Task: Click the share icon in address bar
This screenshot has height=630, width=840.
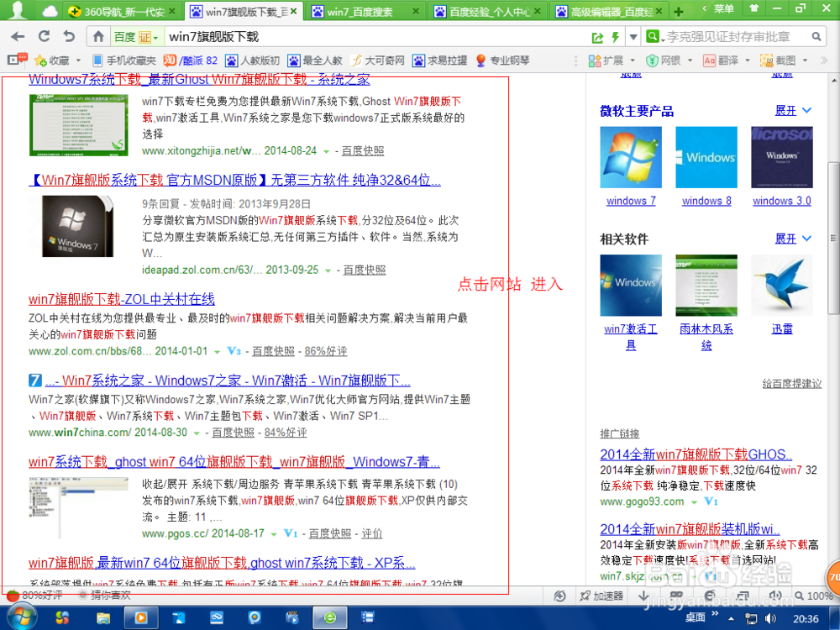Action: pyautogui.click(x=597, y=37)
